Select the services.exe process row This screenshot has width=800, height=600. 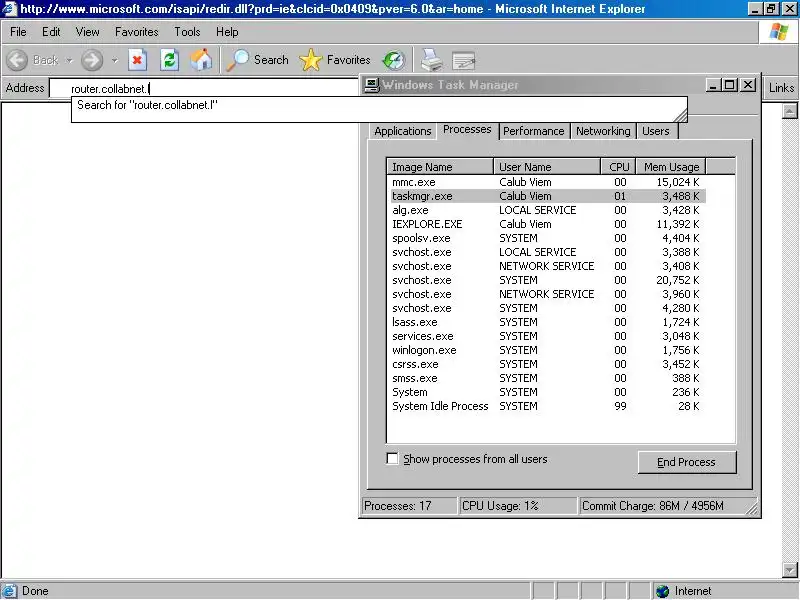coord(548,336)
